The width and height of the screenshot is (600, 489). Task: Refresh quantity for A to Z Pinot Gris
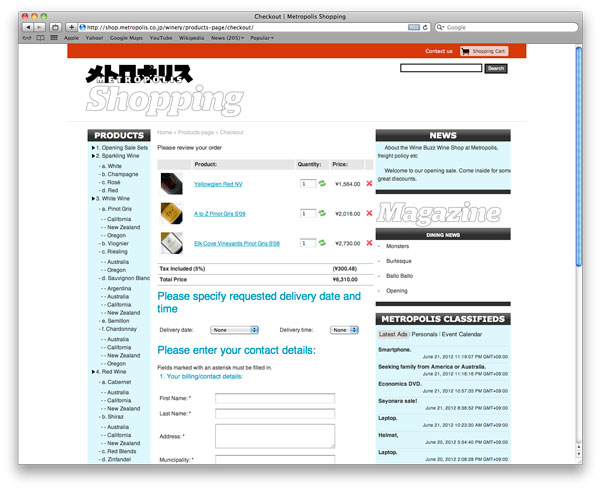322,213
